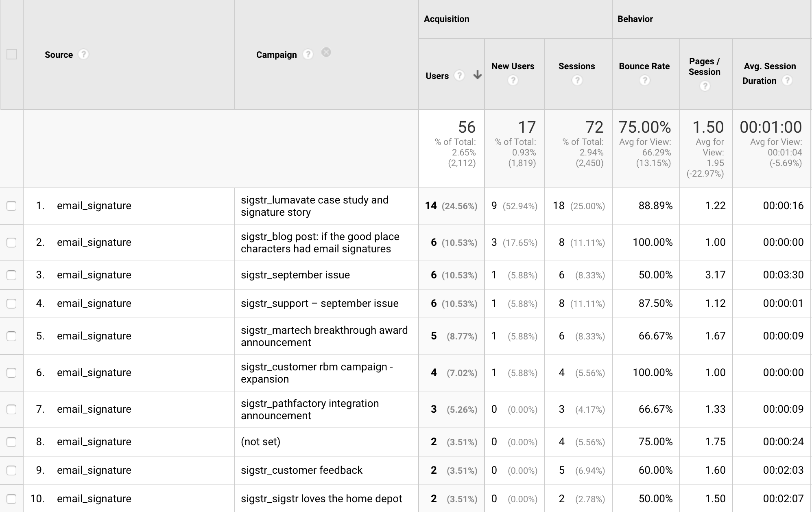Show help for the Users metric

pyautogui.click(x=459, y=76)
